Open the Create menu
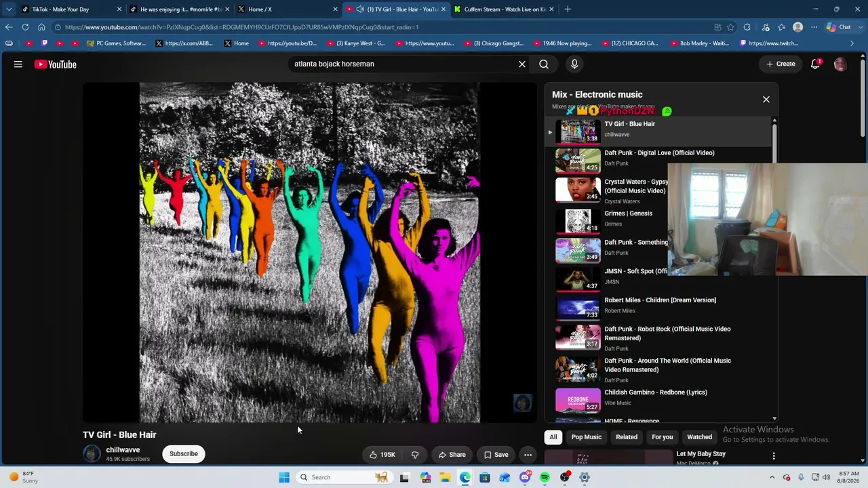The width and height of the screenshot is (868, 488). [781, 64]
